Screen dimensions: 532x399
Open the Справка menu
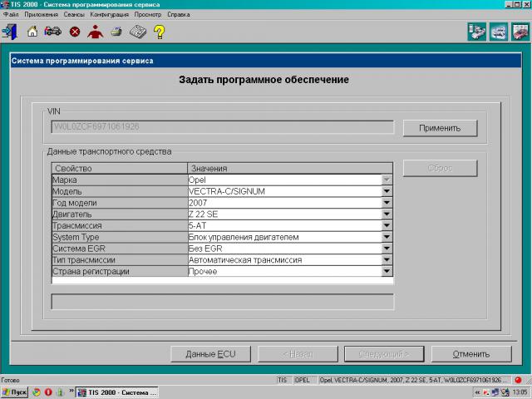coord(179,15)
